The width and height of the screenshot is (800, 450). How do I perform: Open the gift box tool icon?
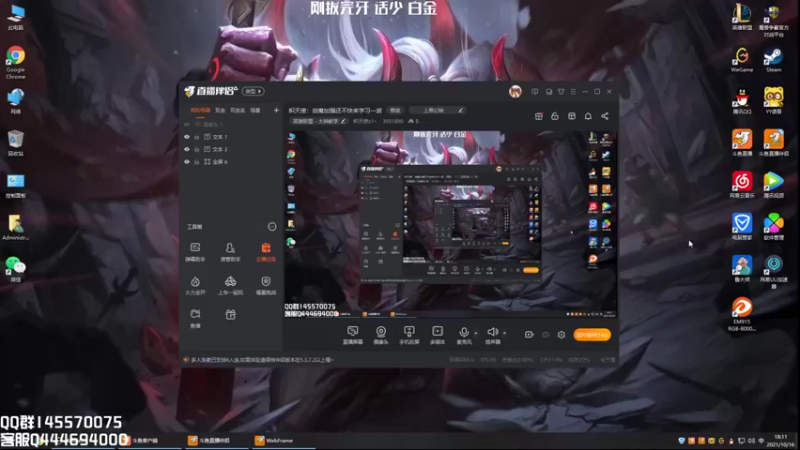coord(231,315)
